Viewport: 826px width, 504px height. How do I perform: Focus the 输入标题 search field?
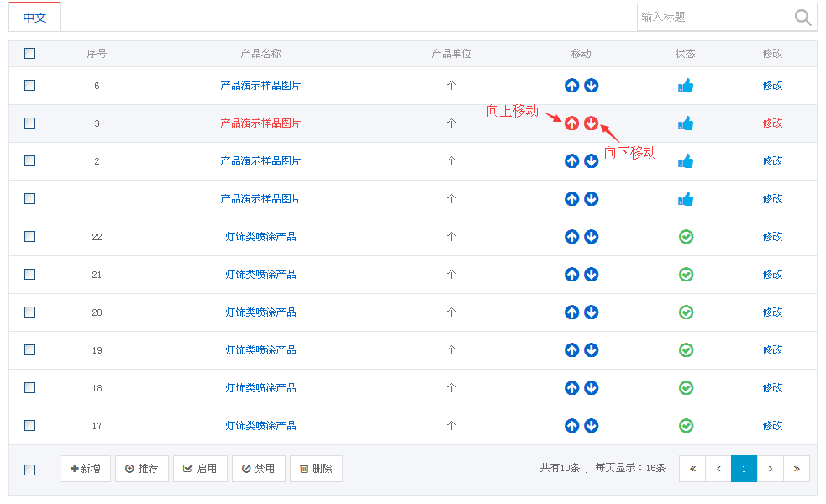tap(714, 18)
